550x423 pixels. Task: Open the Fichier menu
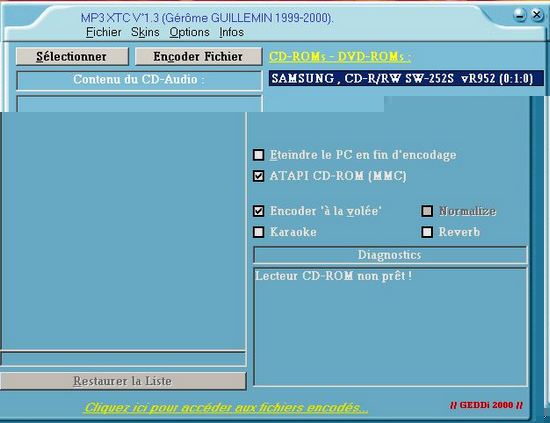103,32
